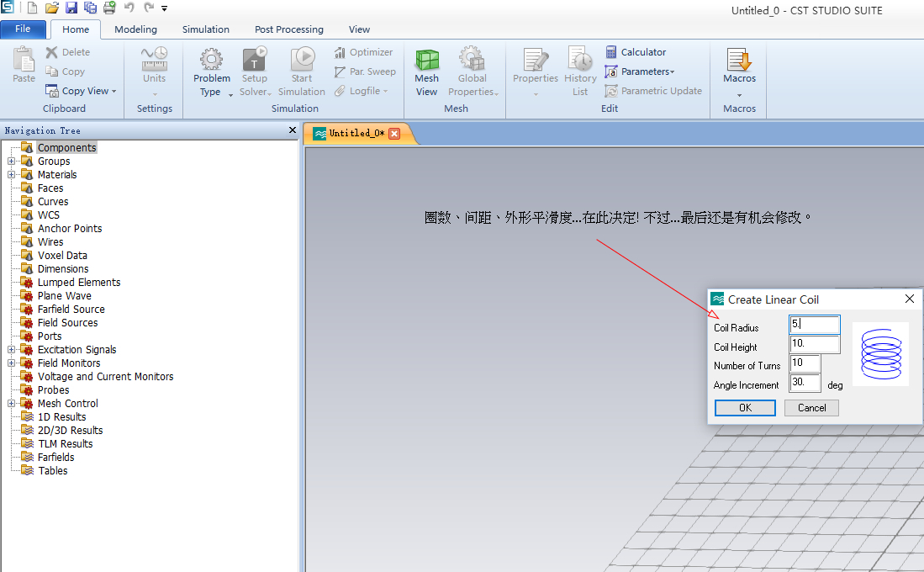Select the Home ribbon tab

point(76,29)
